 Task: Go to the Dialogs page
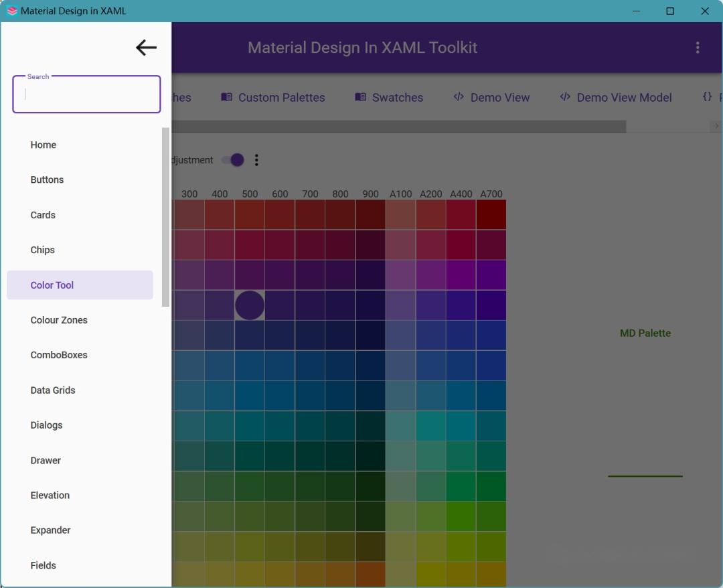[x=80, y=425]
